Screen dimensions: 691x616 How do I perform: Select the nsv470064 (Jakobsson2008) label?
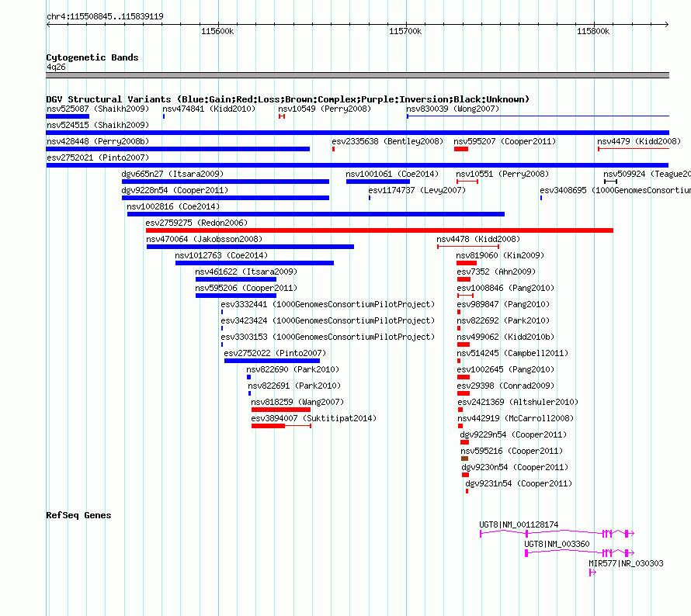tap(204, 239)
